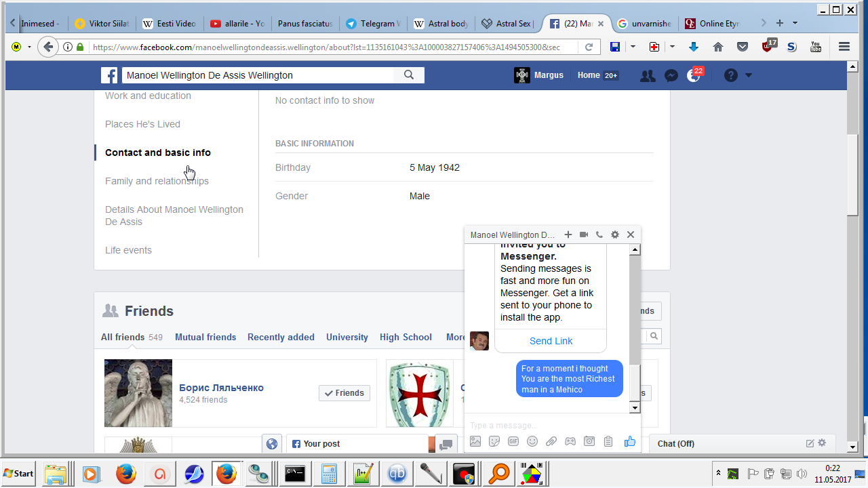Show hidden system tray icons
This screenshot has width=868, height=488.
tap(718, 472)
